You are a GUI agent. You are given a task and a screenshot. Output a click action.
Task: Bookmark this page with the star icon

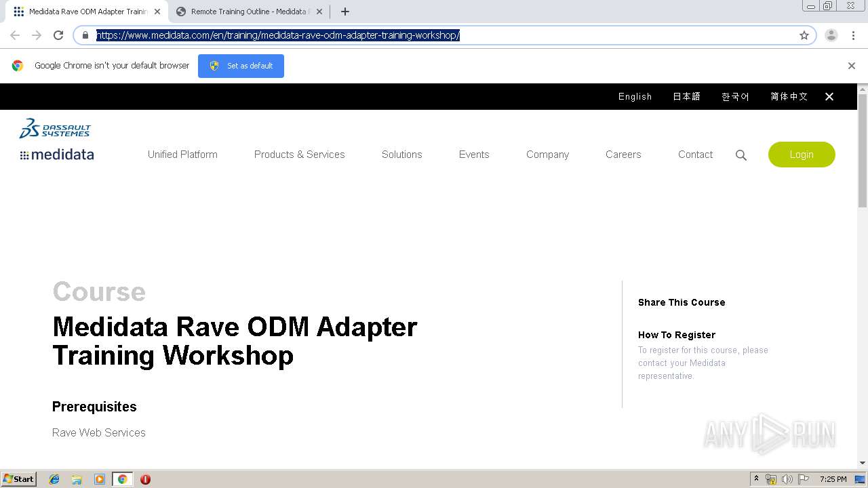[804, 35]
